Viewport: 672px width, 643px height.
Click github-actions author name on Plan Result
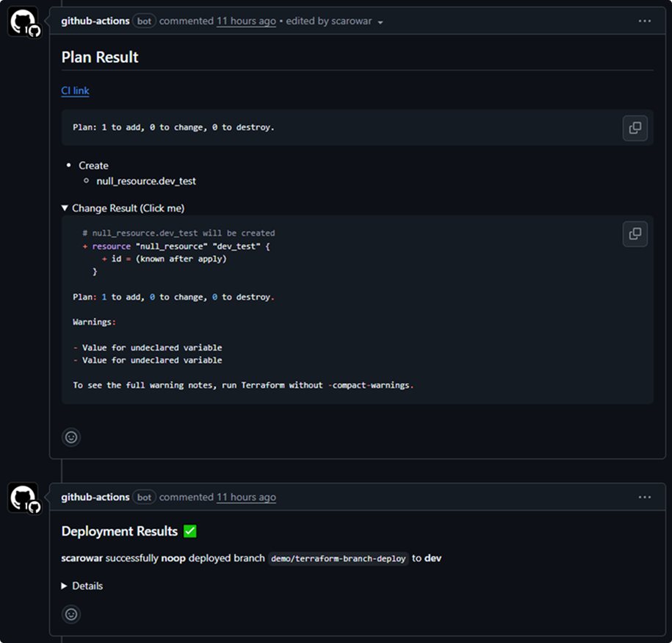(x=95, y=21)
